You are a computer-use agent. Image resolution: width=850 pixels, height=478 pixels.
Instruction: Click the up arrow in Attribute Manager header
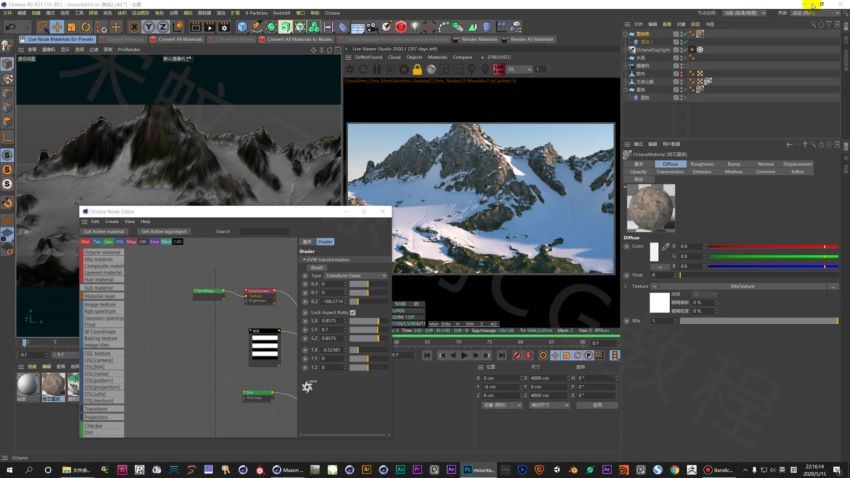coord(805,145)
